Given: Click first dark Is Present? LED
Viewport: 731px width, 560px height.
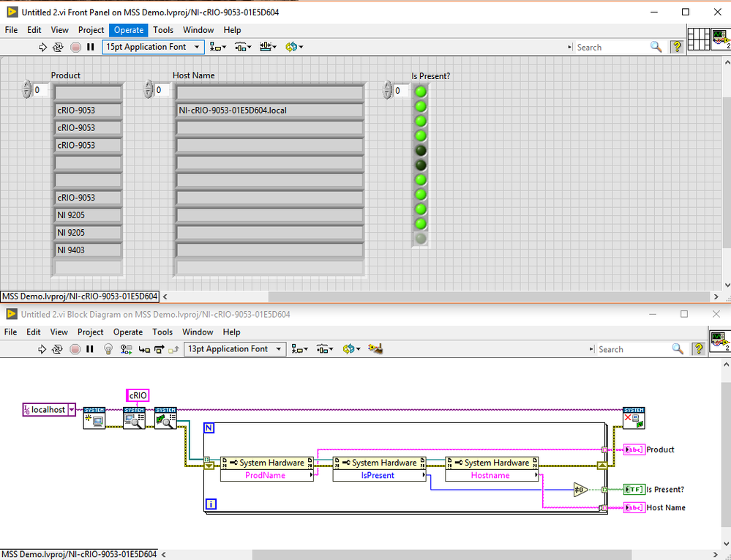Looking at the screenshot, I should pos(421,151).
